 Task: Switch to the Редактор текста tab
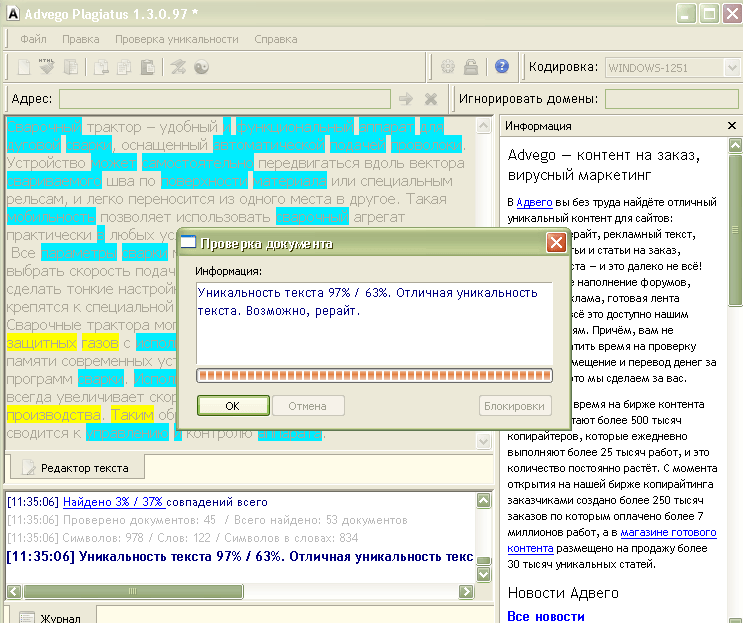click(76, 468)
